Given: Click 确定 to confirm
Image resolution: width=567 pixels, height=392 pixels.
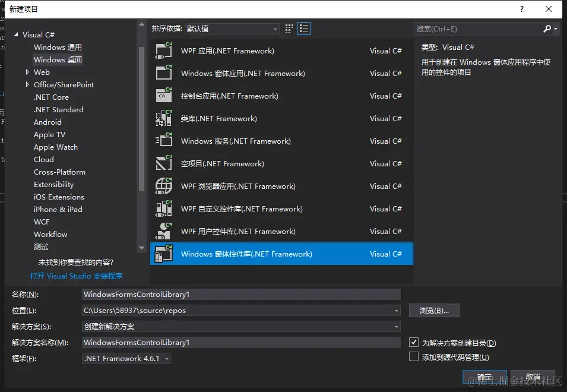Looking at the screenshot, I should point(484,377).
